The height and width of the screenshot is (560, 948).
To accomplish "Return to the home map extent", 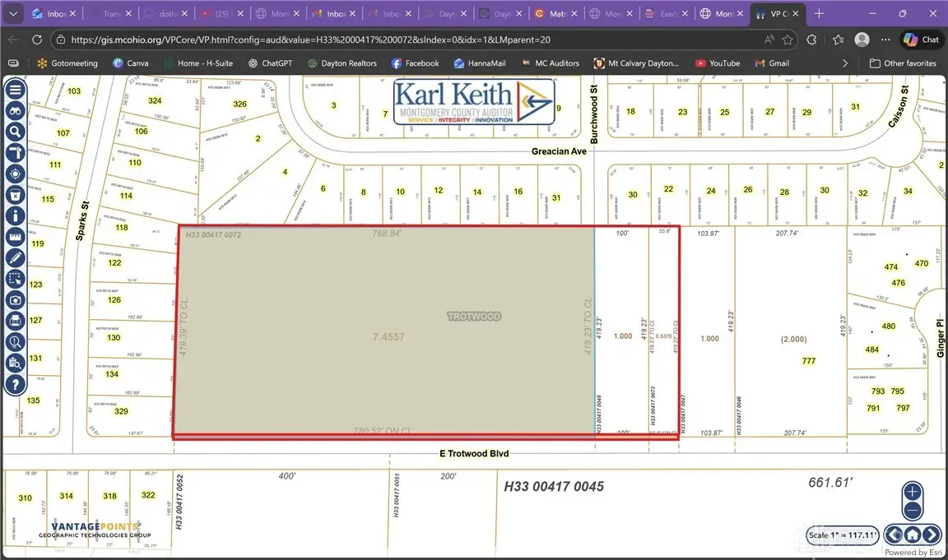I will pyautogui.click(x=913, y=535).
